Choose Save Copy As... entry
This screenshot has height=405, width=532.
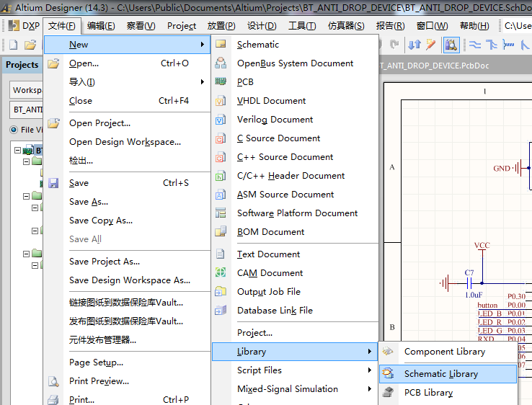[x=128, y=221]
